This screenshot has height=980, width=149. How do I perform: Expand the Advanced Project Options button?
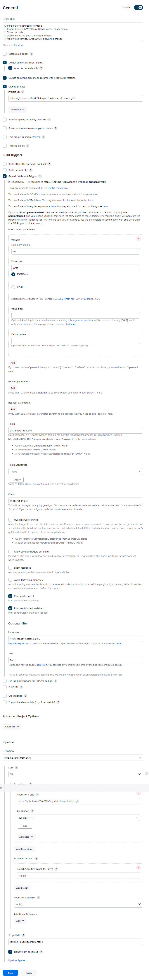pos(12,727)
